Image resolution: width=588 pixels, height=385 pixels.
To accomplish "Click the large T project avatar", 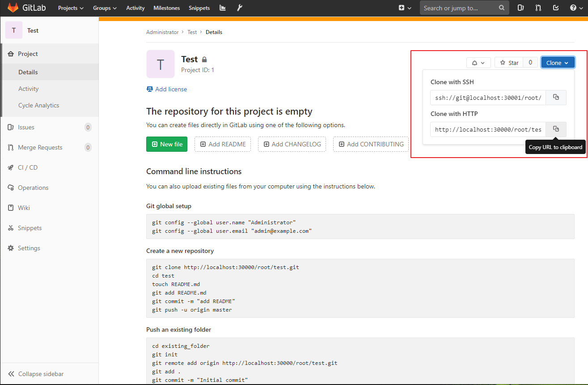I will click(x=161, y=64).
